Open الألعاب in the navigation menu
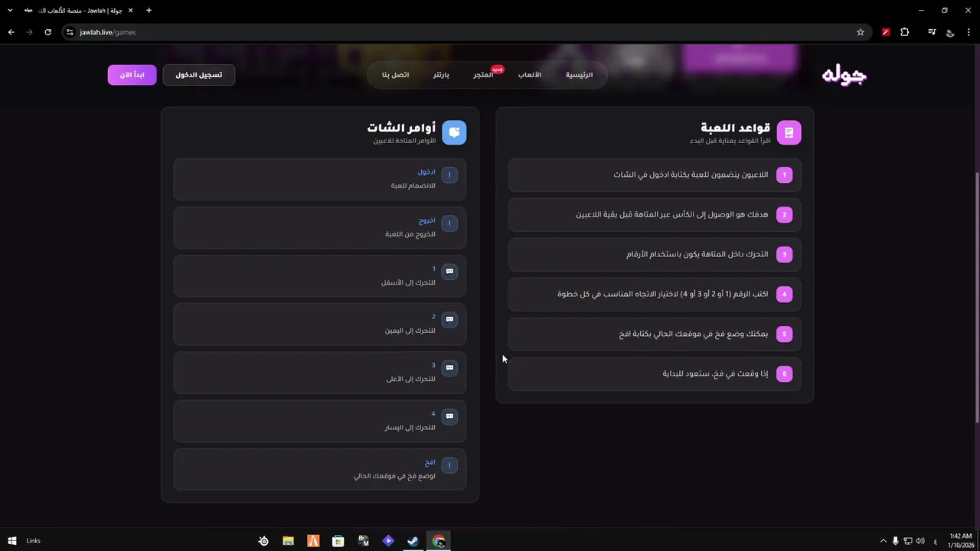This screenshot has height=551, width=980. [x=529, y=75]
